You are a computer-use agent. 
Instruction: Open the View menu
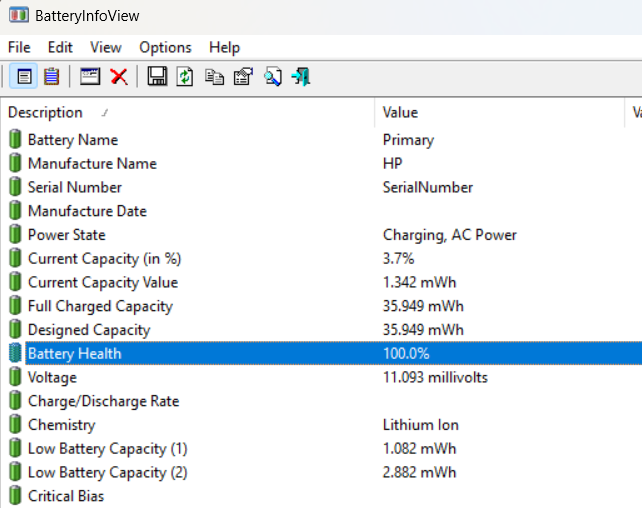(106, 47)
